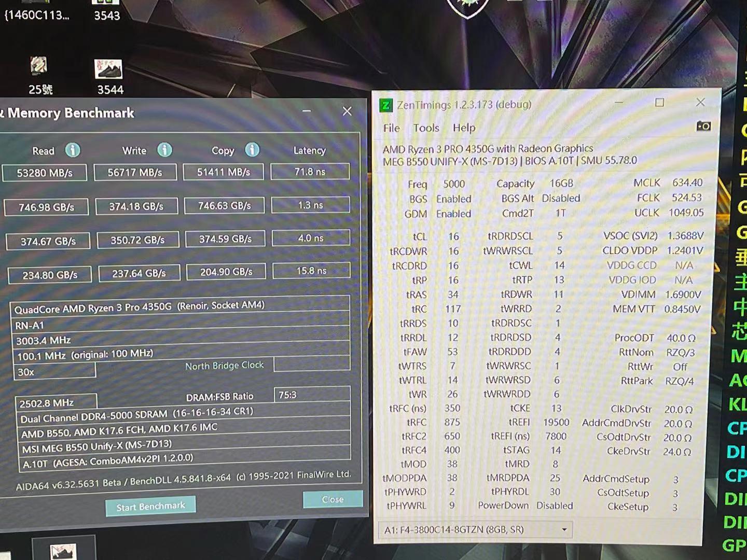Click memory latency value 71.8 ns
The width and height of the screenshot is (747, 560).
click(x=310, y=171)
